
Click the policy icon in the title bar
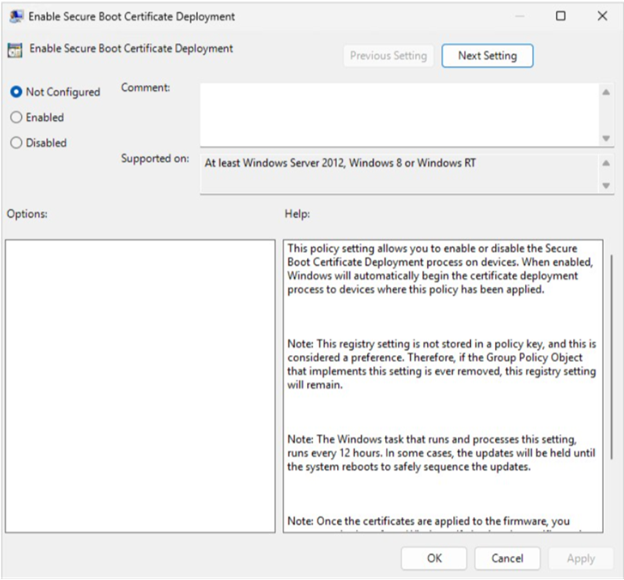(x=15, y=16)
